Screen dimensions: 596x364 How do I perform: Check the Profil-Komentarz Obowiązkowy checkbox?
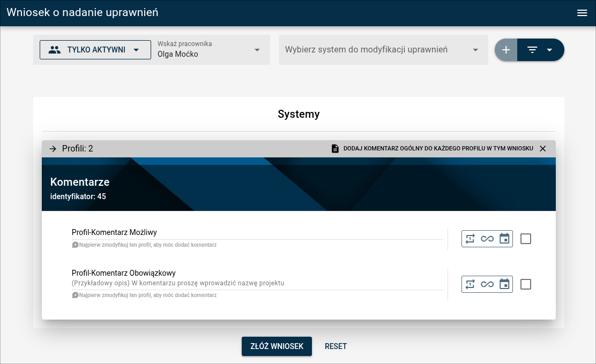tap(526, 284)
